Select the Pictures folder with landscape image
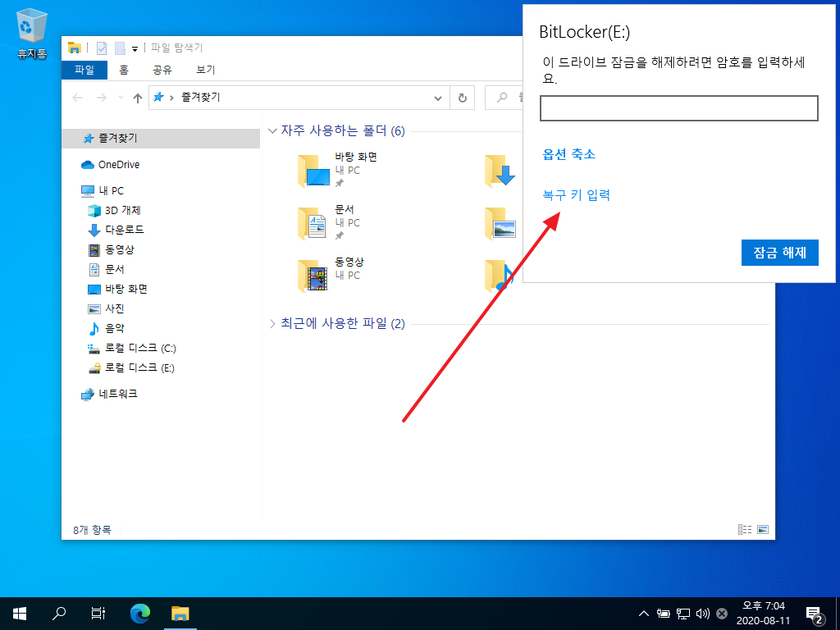 click(x=500, y=223)
